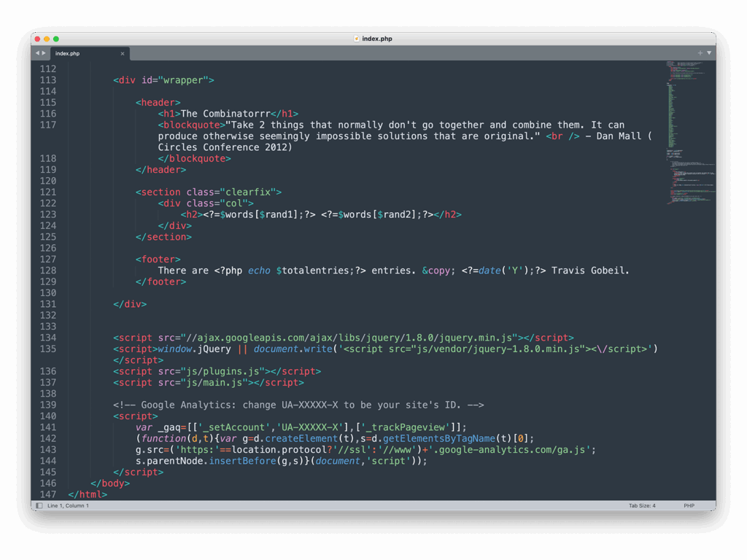Click the closing </header> tag
Image resolution: width=747 pixels, height=560 pixels.
161,169
